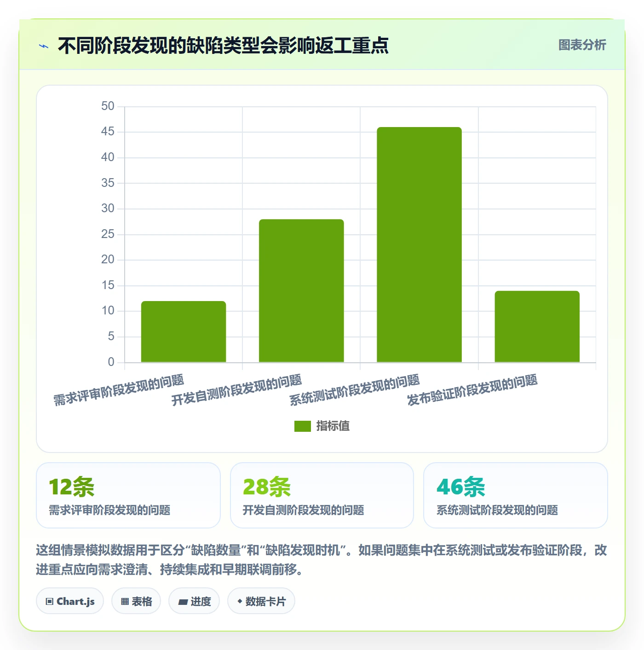Click x-axis label 需求评审阶段发现的问题
This screenshot has height=650, width=644.
pos(119,390)
